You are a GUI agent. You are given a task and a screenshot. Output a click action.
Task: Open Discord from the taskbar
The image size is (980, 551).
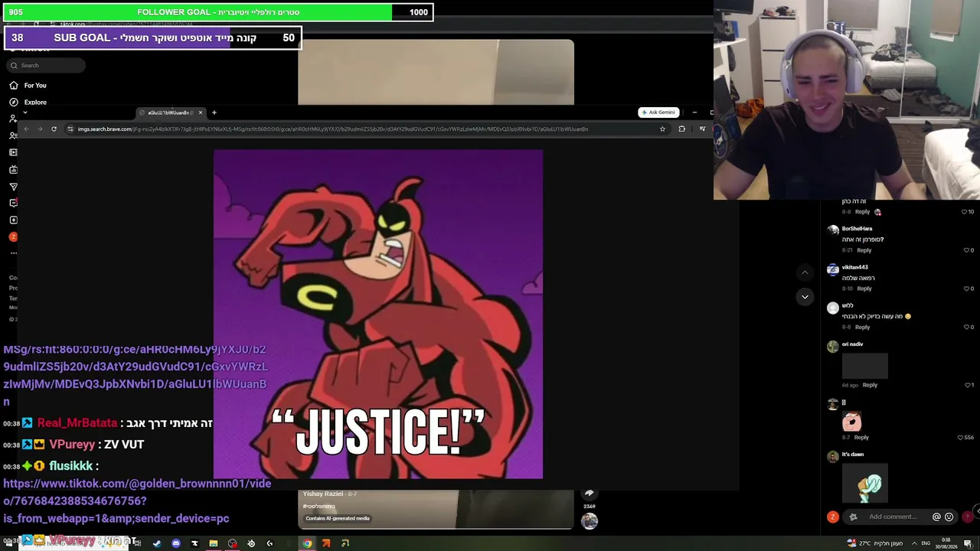click(176, 543)
